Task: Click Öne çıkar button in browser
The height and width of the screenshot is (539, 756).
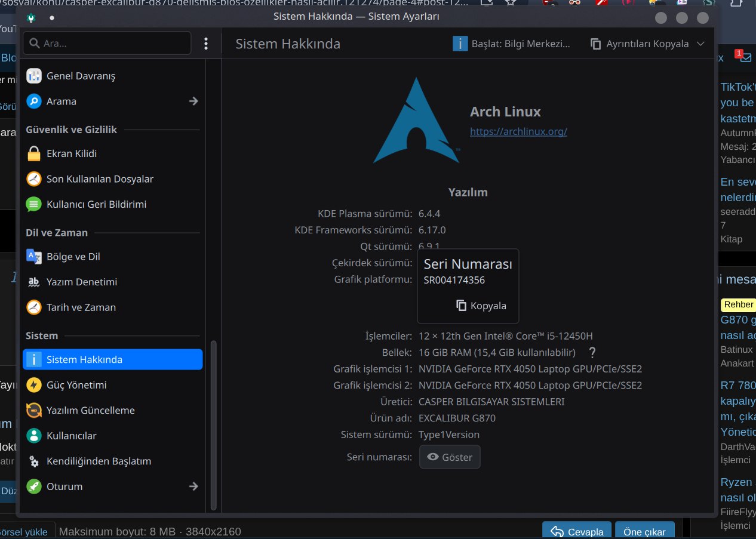Action: (644, 531)
